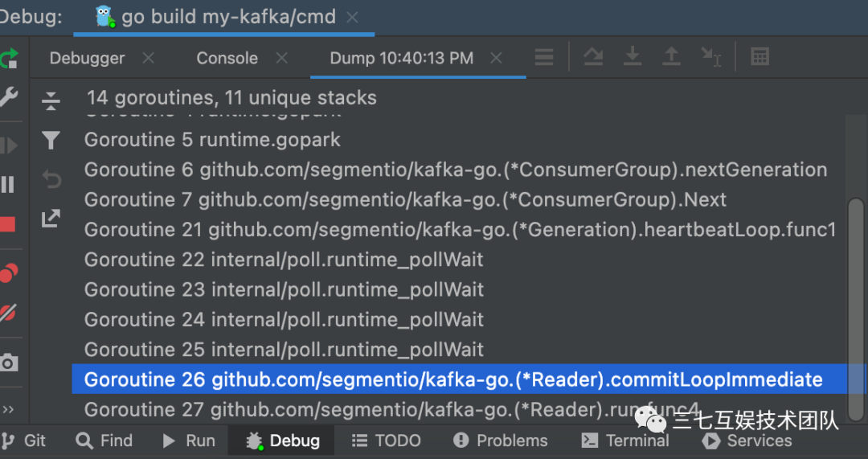Collapse all stacks with merge icon

click(x=51, y=101)
